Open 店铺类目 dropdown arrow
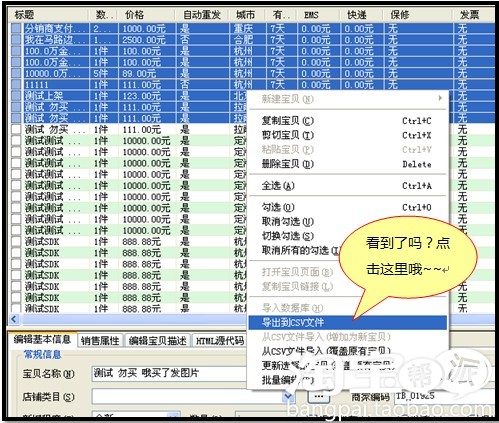499x423 pixels. coord(288,396)
